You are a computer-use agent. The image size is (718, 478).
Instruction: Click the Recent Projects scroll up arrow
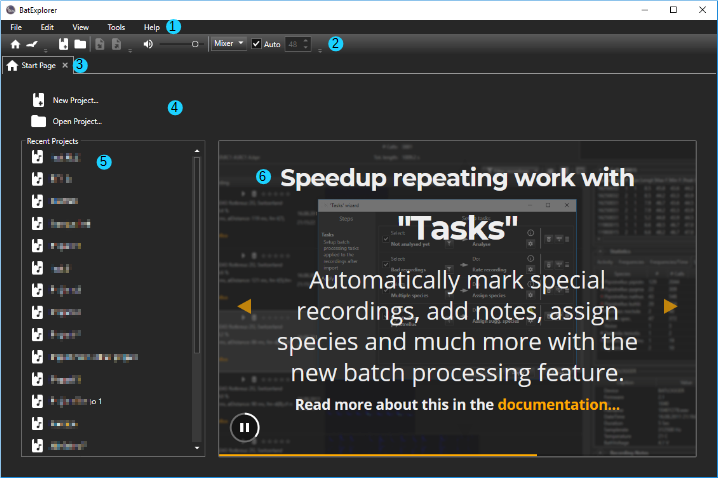(197, 151)
